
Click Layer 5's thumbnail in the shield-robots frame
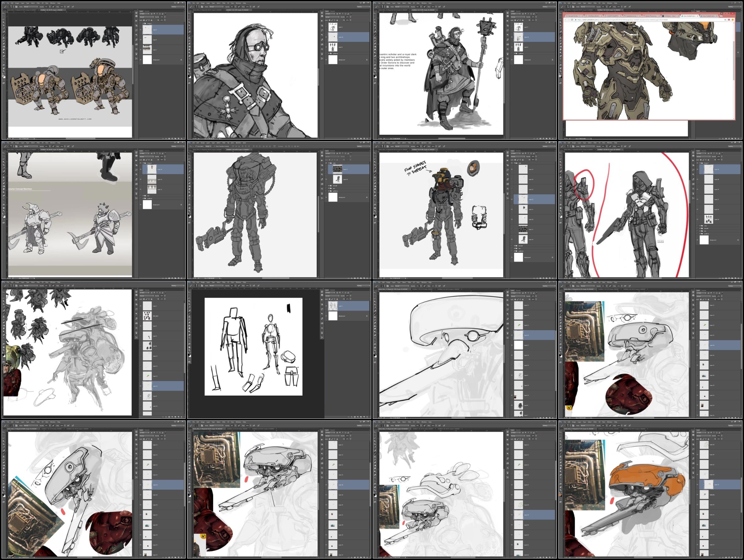147,30
